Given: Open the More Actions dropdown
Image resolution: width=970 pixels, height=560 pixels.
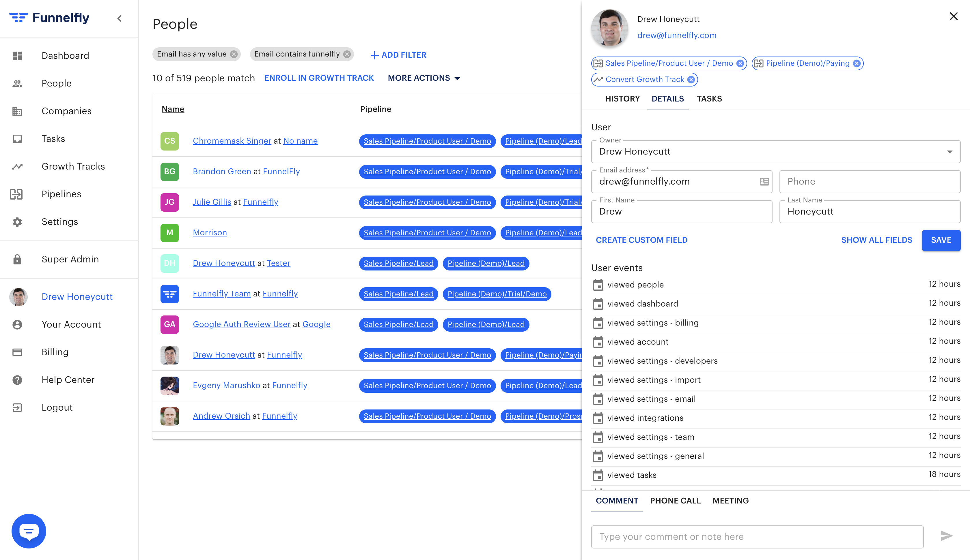Looking at the screenshot, I should click(x=424, y=78).
